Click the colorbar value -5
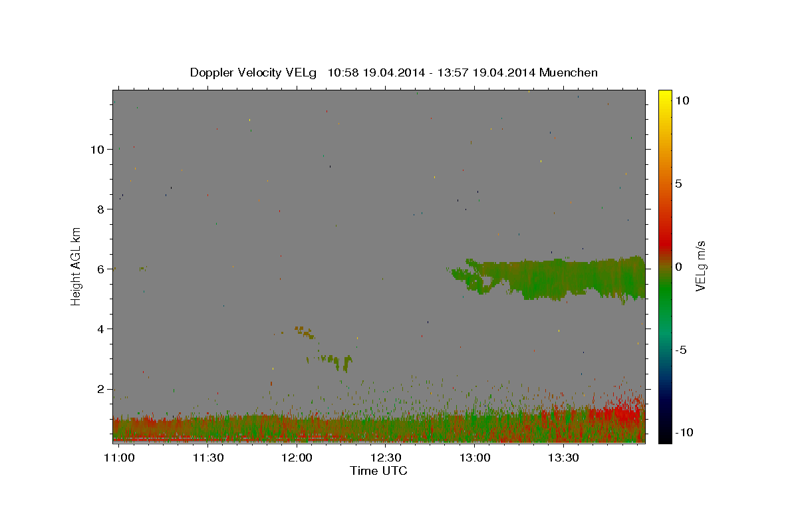The width and height of the screenshot is (798, 532). click(x=681, y=350)
